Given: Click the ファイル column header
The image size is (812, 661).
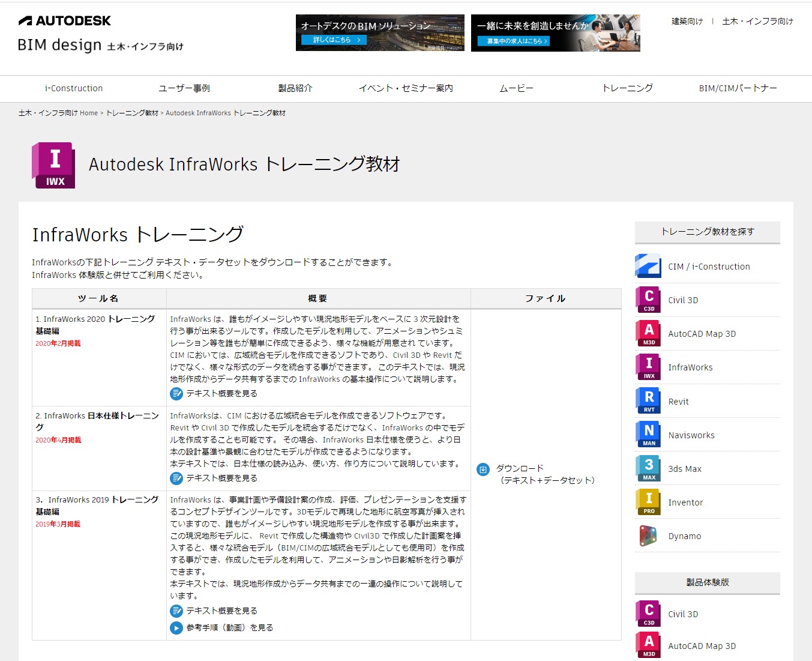Looking at the screenshot, I should (546, 298).
